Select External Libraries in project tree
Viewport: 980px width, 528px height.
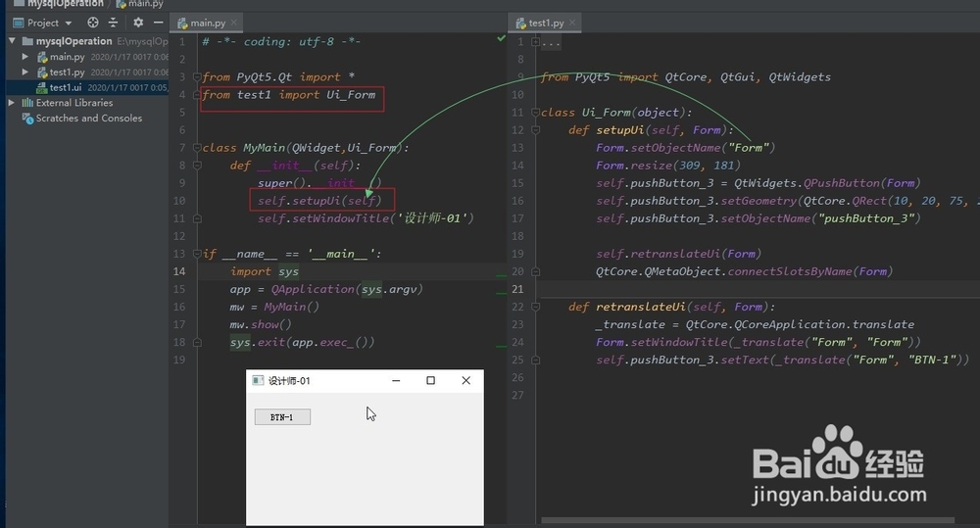74,103
